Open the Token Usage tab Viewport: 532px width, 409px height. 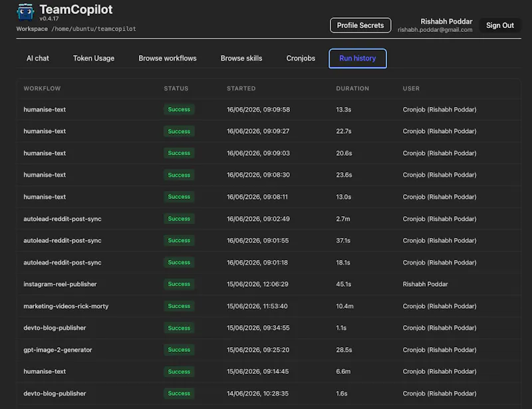click(x=94, y=59)
